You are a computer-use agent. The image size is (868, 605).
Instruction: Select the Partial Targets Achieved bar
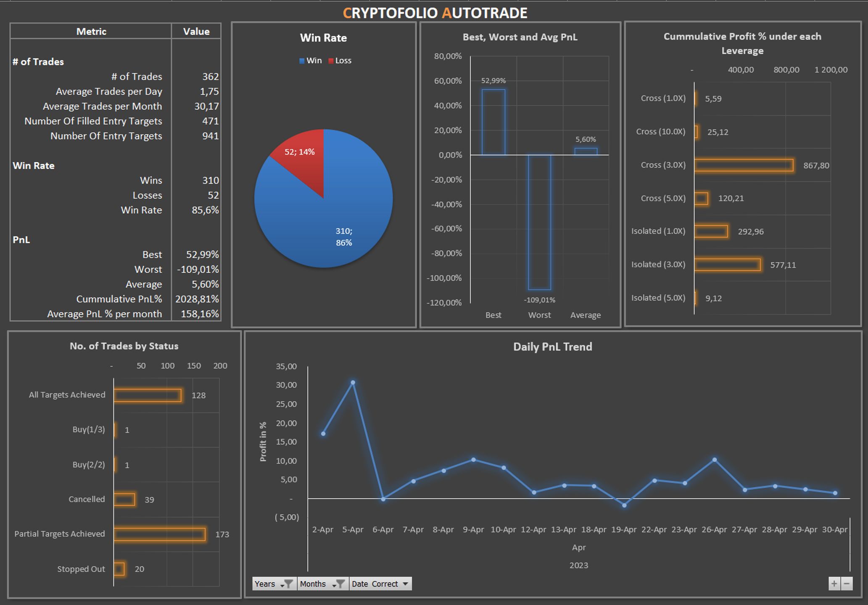click(x=160, y=534)
